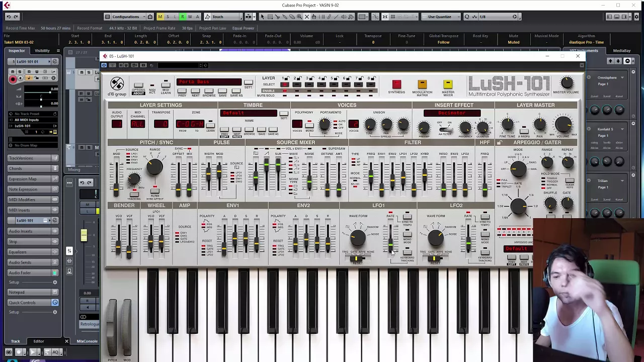Click the plugin window power bypass button
The image size is (644, 362).
[x=104, y=65]
